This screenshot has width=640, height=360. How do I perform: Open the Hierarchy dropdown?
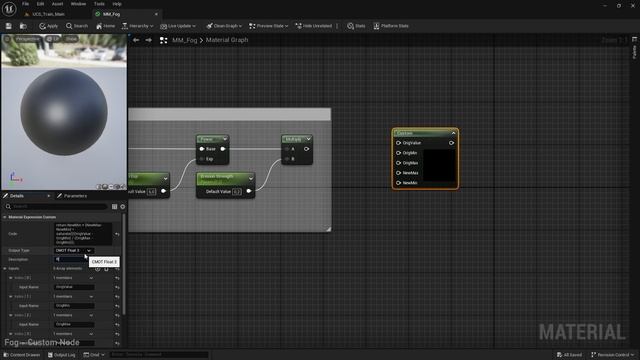pyautogui.click(x=138, y=26)
